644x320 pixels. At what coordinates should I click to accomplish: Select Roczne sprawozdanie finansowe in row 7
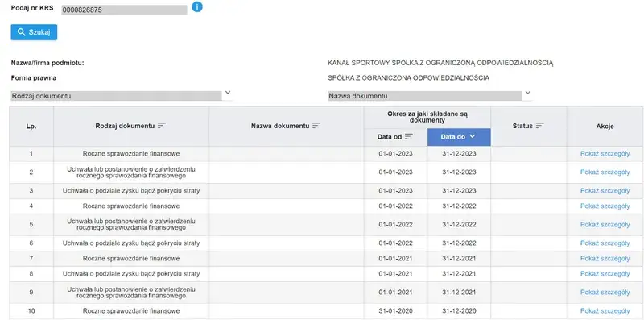coord(131,259)
